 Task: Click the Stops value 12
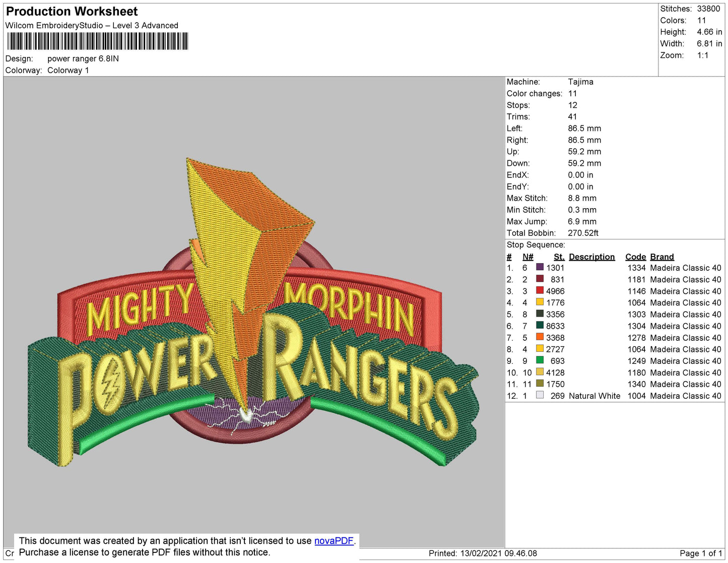tap(572, 105)
